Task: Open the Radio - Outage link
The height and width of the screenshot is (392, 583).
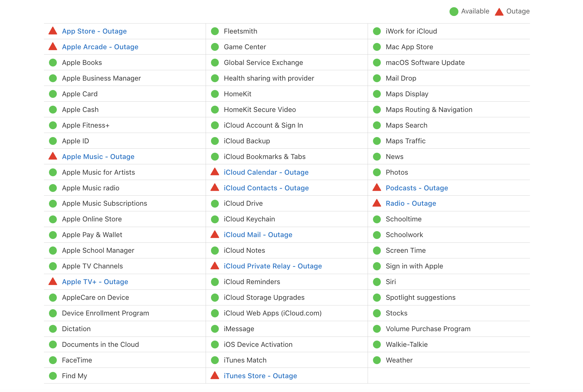Action: coord(411,203)
